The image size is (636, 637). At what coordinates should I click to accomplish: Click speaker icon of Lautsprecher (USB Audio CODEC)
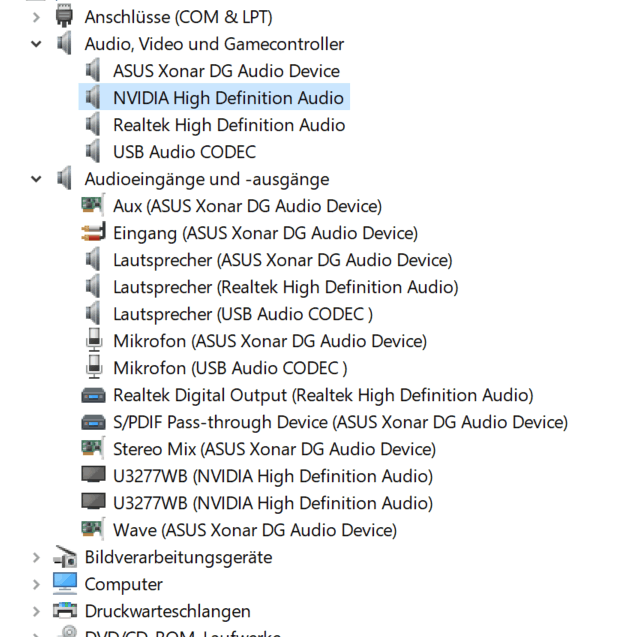pyautogui.click(x=93, y=313)
